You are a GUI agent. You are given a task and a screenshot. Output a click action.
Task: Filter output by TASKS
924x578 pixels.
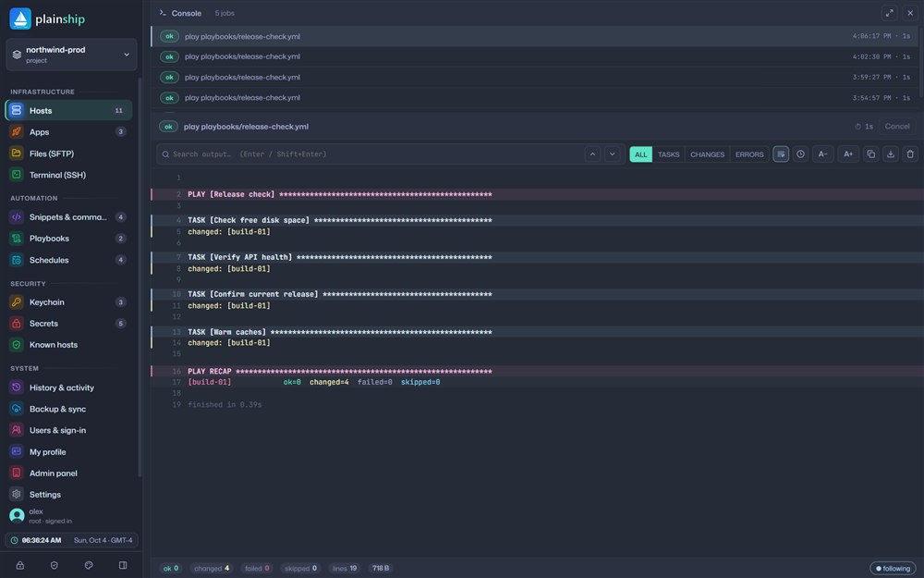(668, 154)
